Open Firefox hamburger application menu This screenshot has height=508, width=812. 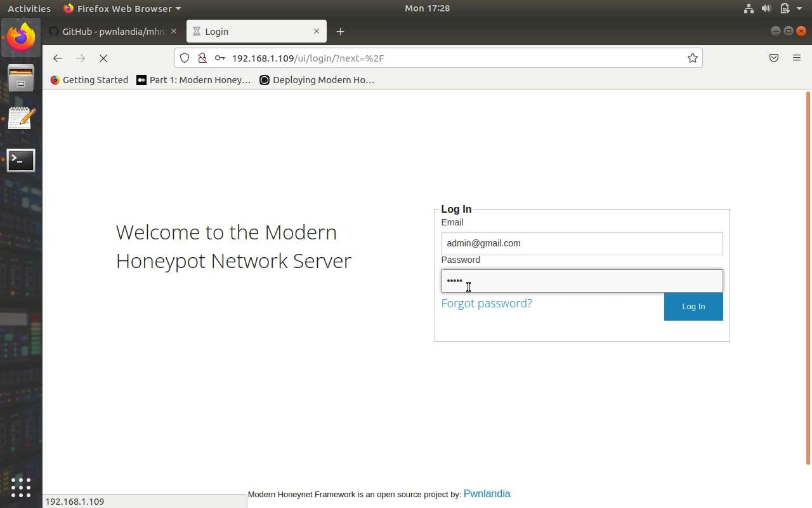(x=797, y=58)
